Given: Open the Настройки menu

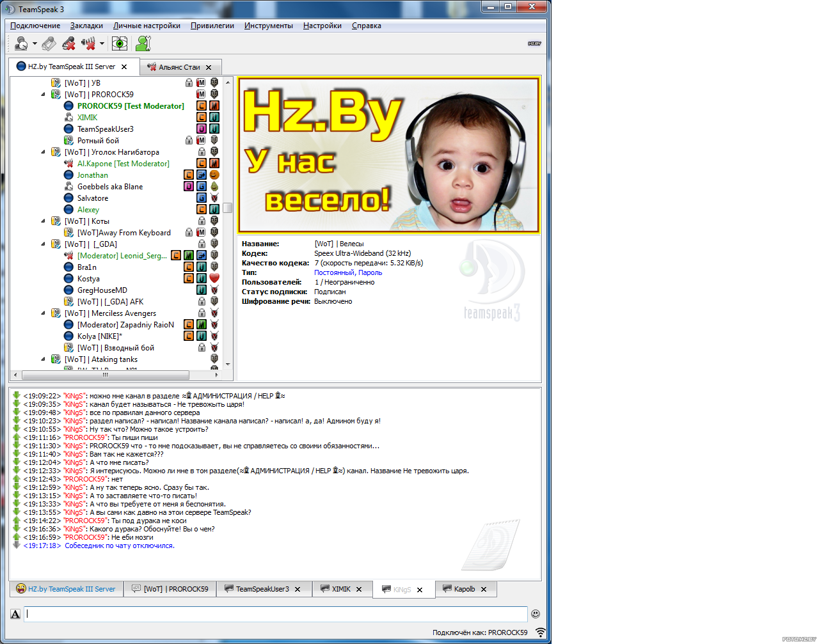Looking at the screenshot, I should pyautogui.click(x=322, y=26).
